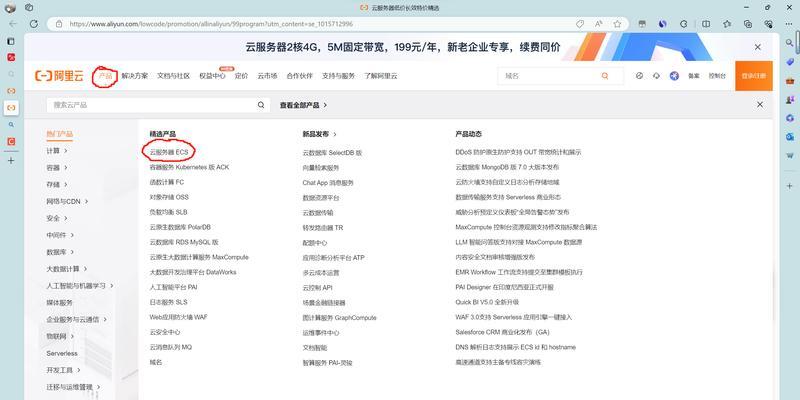Close the product dropdown panel with X
Image resolution: width=800 pixels, height=400 pixels.
coord(760,105)
